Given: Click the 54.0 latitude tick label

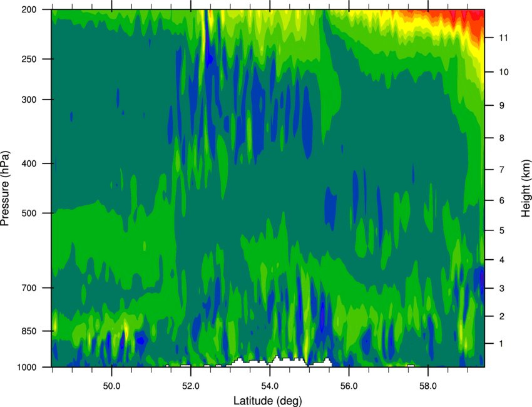Looking at the screenshot, I should coord(270,386).
